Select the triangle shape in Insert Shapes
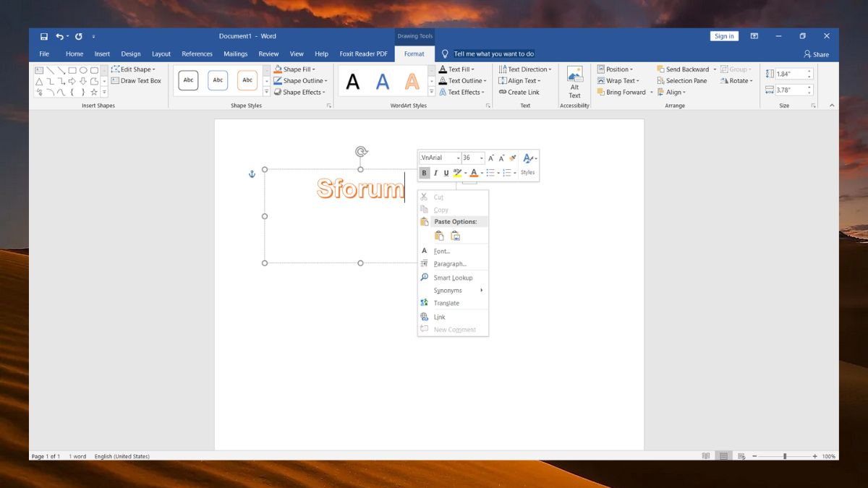This screenshot has width=868, height=488. [39, 81]
